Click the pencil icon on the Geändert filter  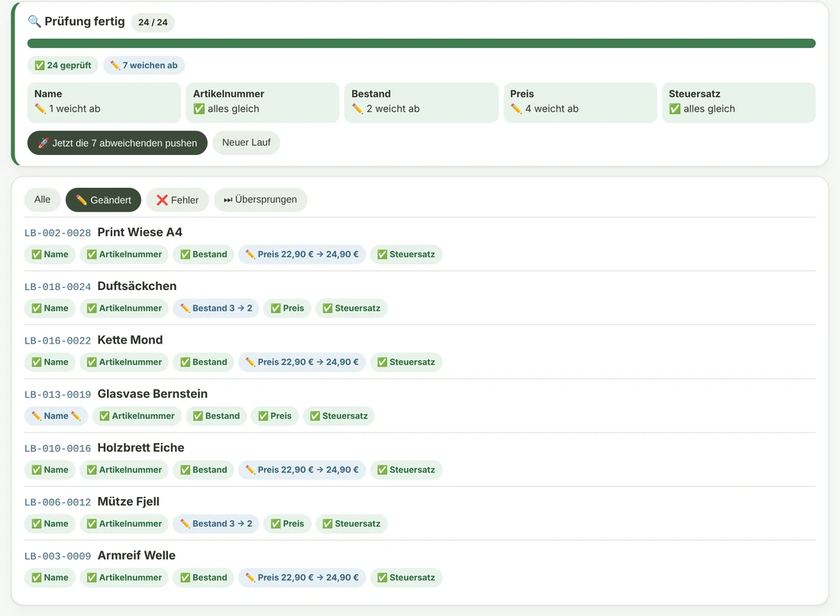tap(82, 200)
